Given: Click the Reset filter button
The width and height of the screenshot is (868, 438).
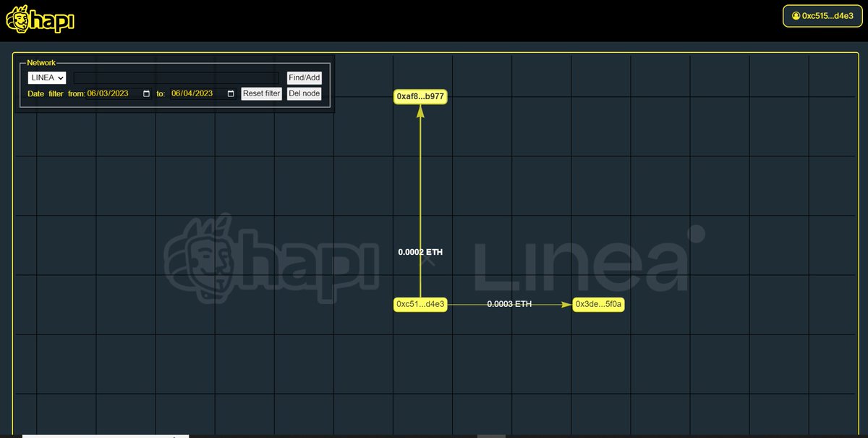Looking at the screenshot, I should click(261, 93).
